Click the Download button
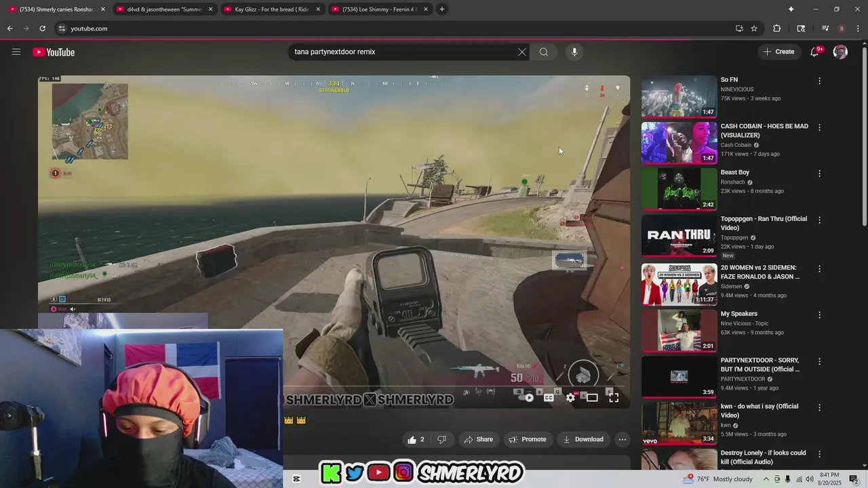This screenshot has width=868, height=488. click(x=583, y=439)
